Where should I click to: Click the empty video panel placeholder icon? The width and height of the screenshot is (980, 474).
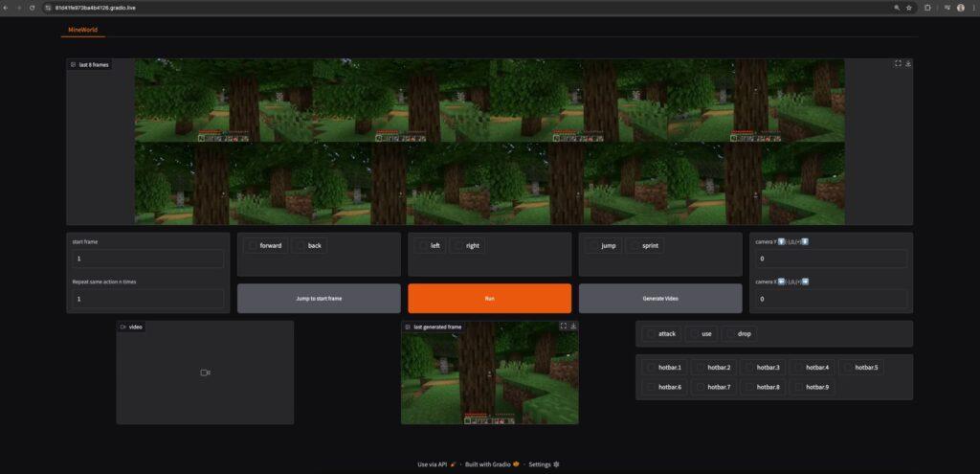click(205, 372)
